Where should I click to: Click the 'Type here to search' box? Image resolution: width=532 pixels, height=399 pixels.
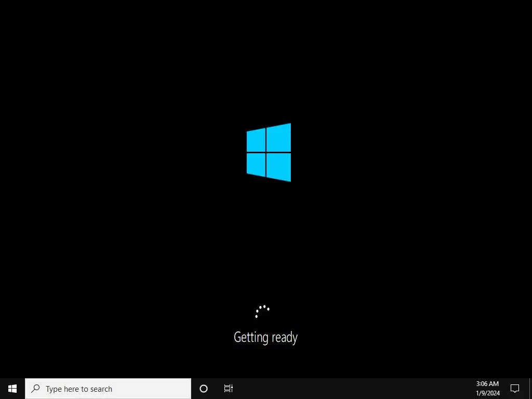(108, 389)
